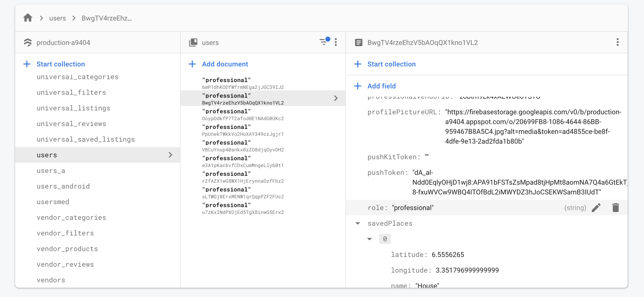This screenshot has width=644, height=297.
Task: Click chevron on selected users collection row
Action: pyautogui.click(x=170, y=155)
